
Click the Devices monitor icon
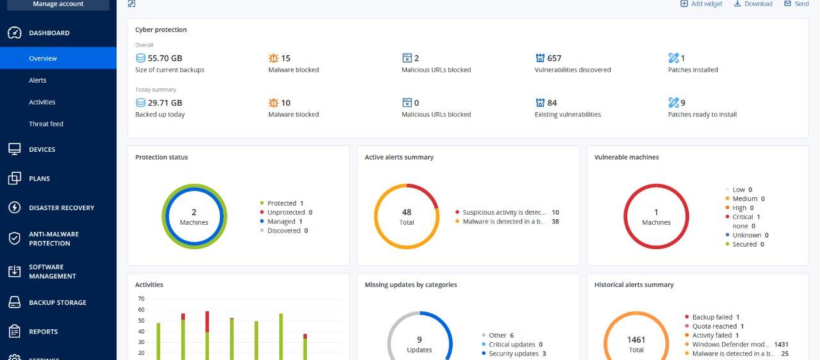15,149
